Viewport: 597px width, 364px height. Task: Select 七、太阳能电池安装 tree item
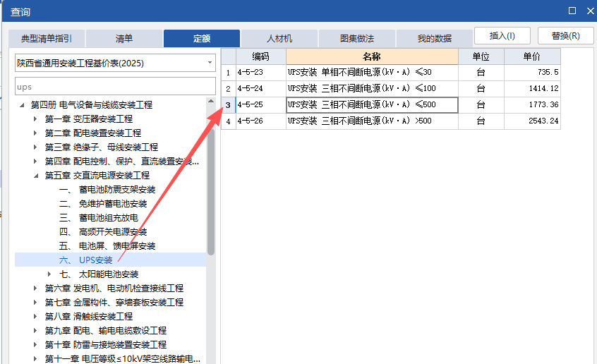tap(99, 274)
